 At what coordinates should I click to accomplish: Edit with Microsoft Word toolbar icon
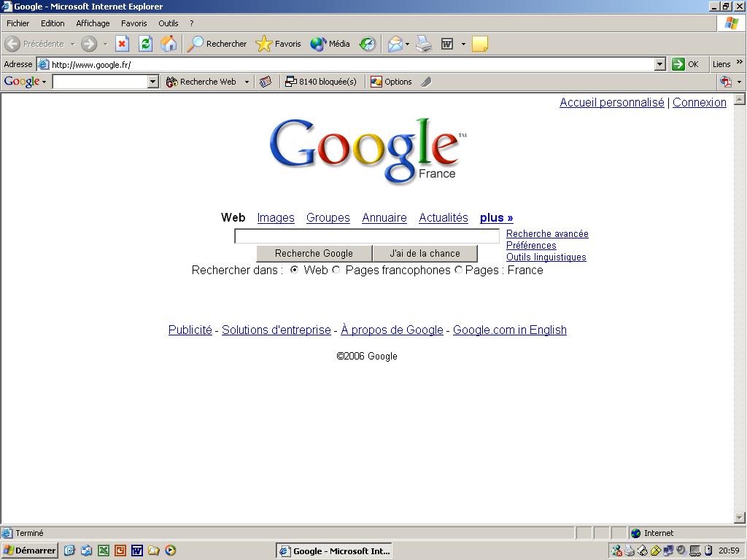click(x=447, y=44)
